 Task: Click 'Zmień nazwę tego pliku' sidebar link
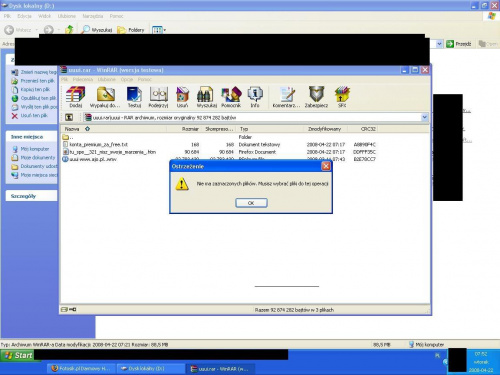pos(34,72)
